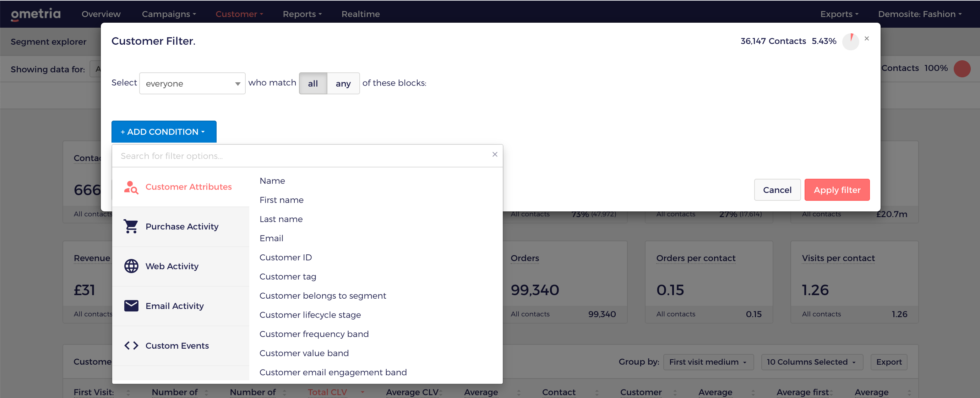Image resolution: width=980 pixels, height=398 pixels.
Task: Select the Purchase Activity cart icon
Action: pyautogui.click(x=131, y=227)
